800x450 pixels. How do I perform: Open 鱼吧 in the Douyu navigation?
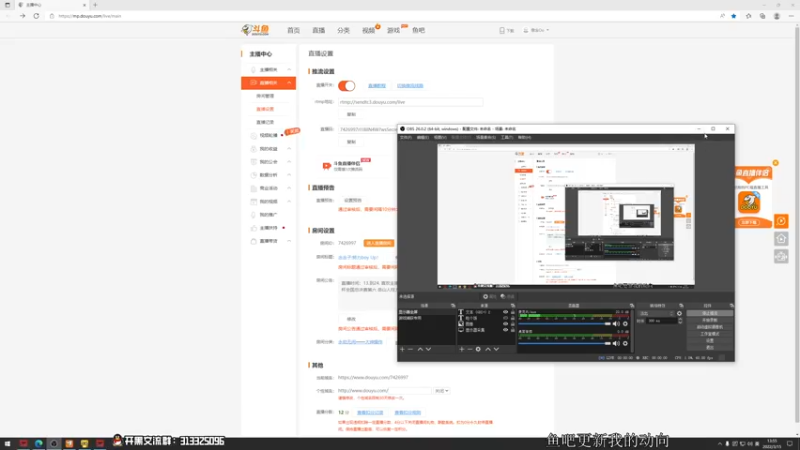coord(418,31)
